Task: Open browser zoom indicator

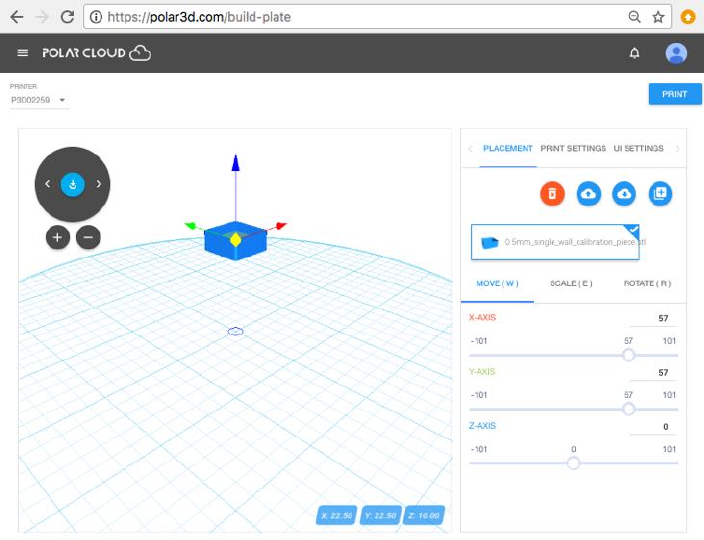Action: (634, 17)
